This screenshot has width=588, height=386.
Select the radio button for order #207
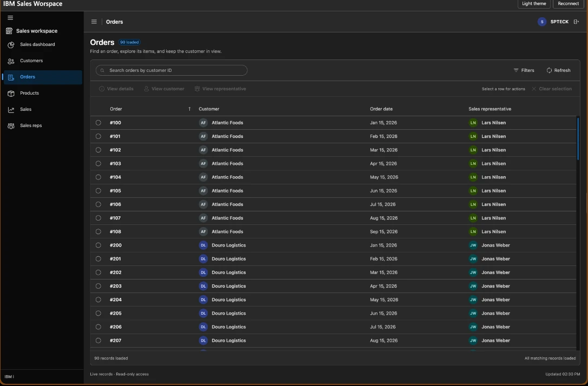[98, 341]
